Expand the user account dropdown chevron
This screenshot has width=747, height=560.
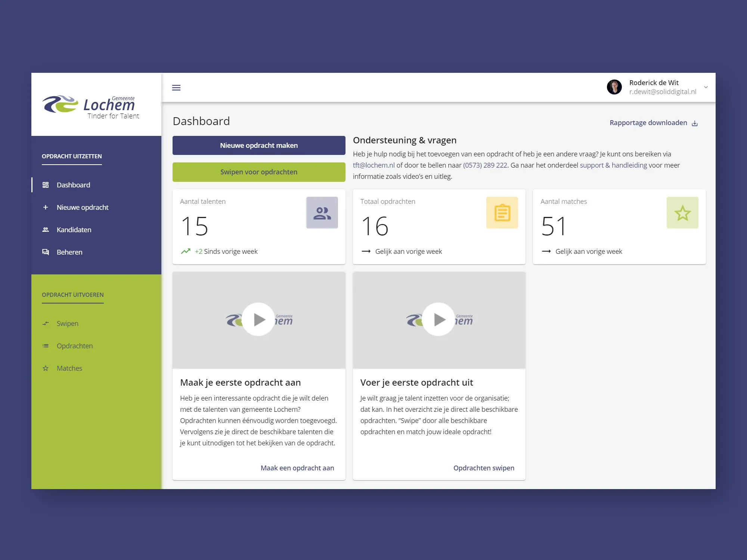706,87
